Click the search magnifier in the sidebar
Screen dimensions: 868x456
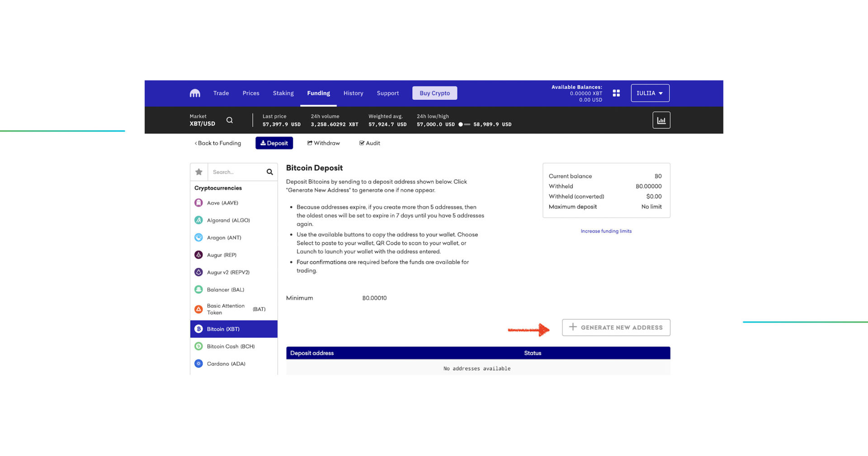[x=269, y=172]
